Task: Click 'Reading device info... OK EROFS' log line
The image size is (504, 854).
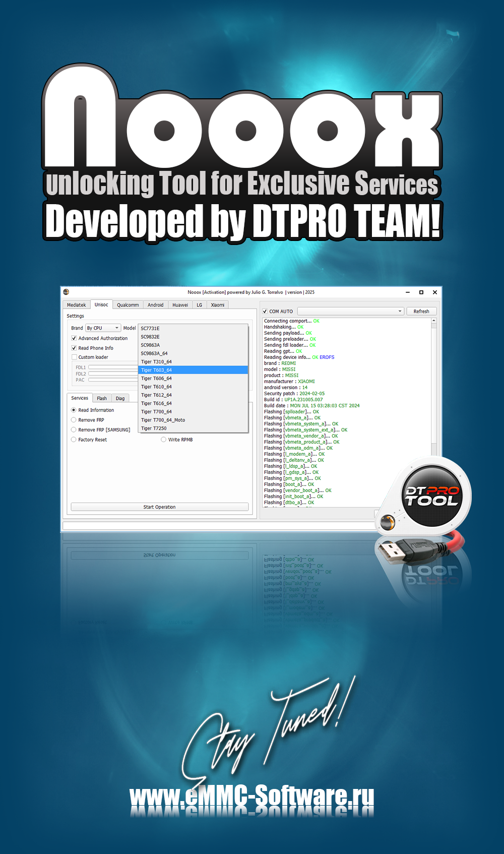Action: (x=299, y=357)
